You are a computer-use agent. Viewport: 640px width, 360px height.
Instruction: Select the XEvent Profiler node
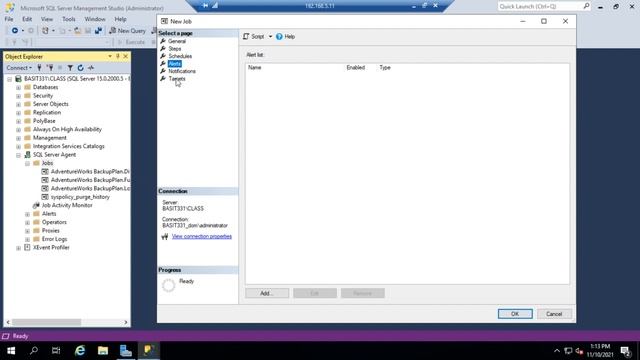click(x=51, y=247)
